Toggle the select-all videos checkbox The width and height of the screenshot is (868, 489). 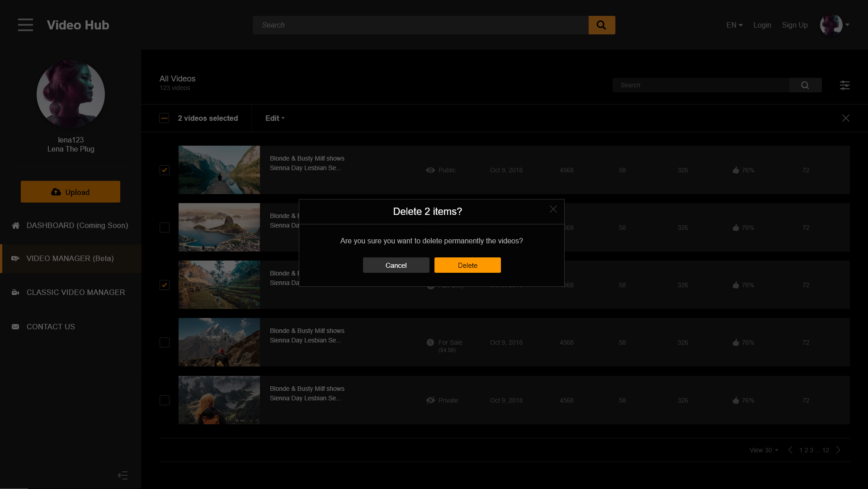[x=164, y=118]
